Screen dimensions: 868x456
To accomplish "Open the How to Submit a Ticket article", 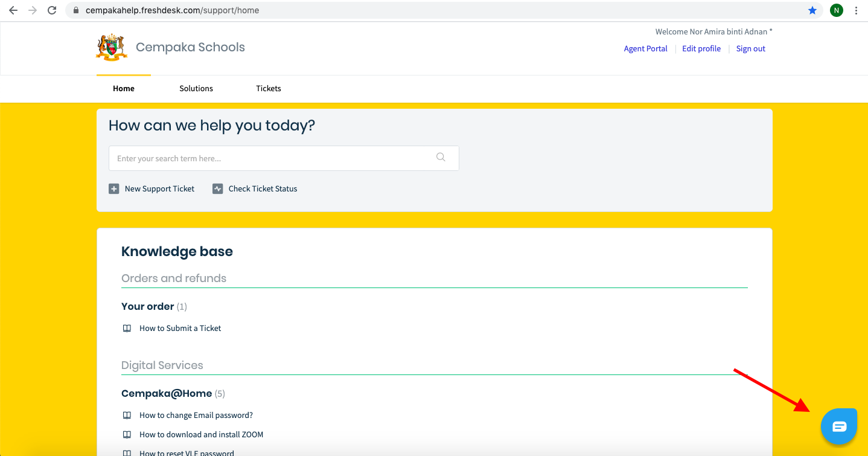I will tap(180, 328).
